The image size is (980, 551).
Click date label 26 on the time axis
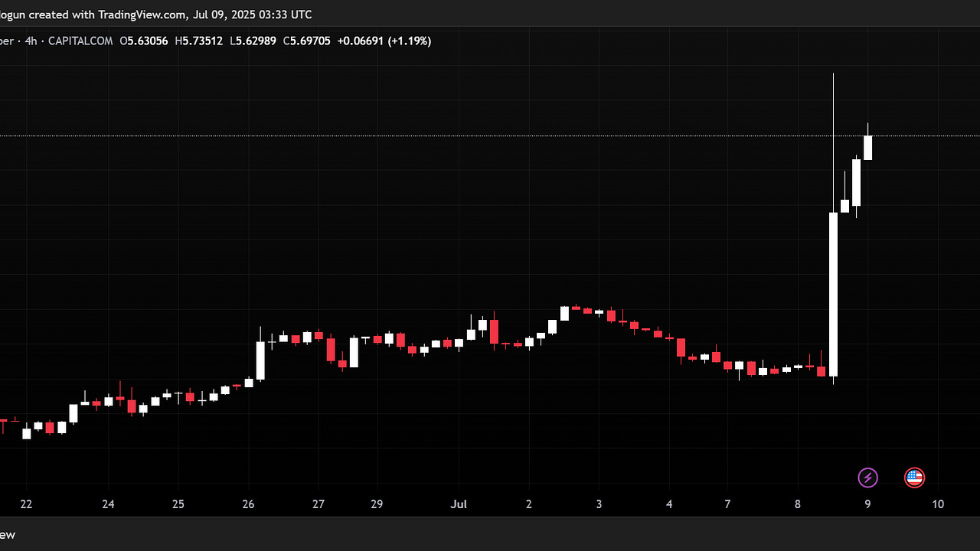click(x=248, y=504)
